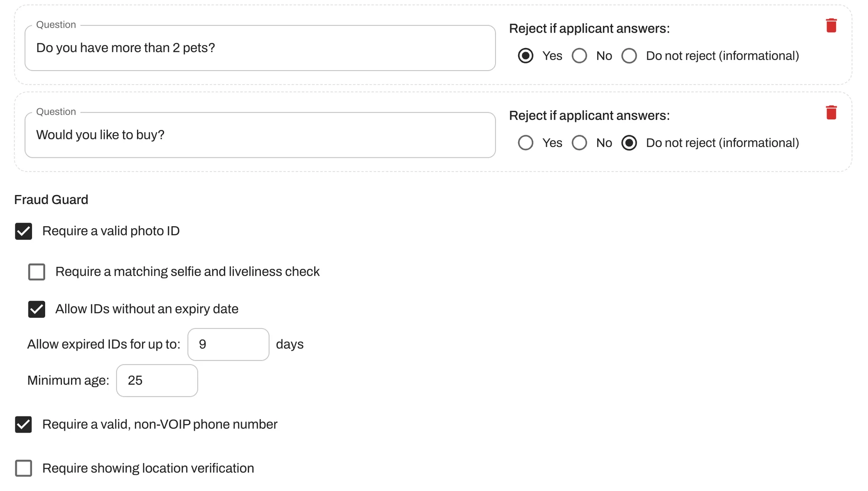Click the expired IDs days input
This screenshot has height=491, width=868.
coord(228,344)
